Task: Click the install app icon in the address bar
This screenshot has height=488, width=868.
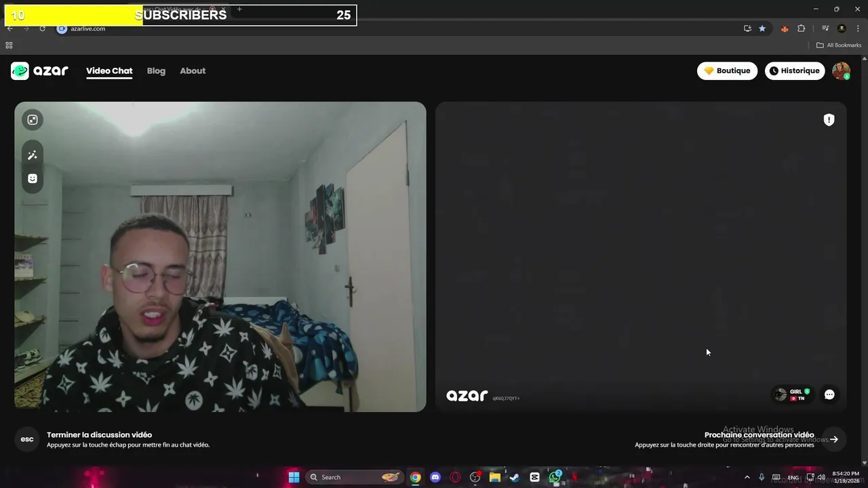Action: pyautogui.click(x=747, y=28)
